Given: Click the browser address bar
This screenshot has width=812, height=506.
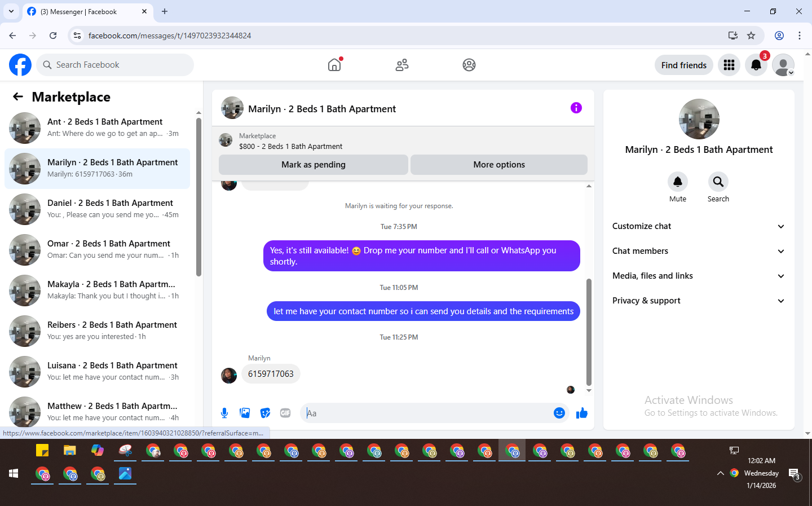Looking at the screenshot, I should point(406,36).
